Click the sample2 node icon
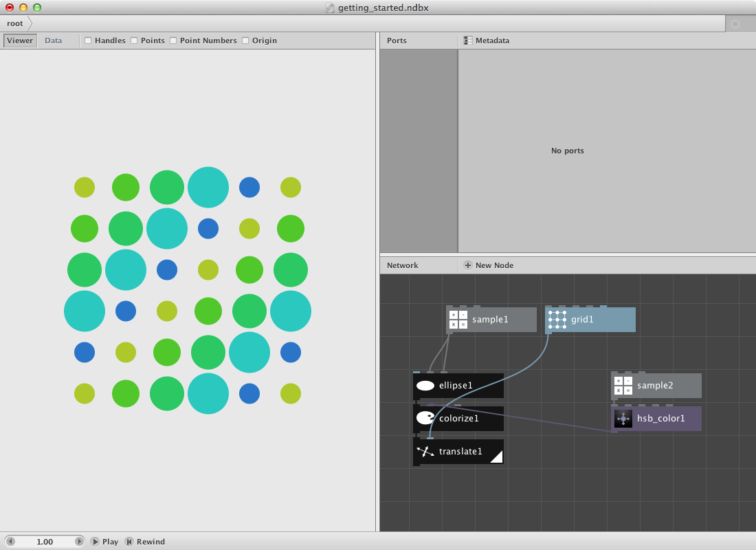Viewport: 756px width, 550px height. (623, 385)
